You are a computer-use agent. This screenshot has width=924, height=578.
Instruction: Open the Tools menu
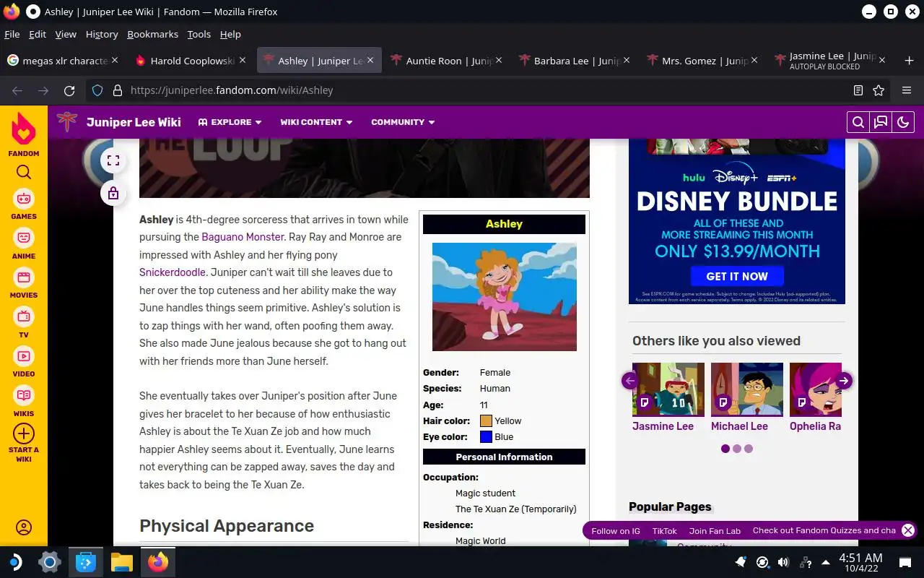199,34
